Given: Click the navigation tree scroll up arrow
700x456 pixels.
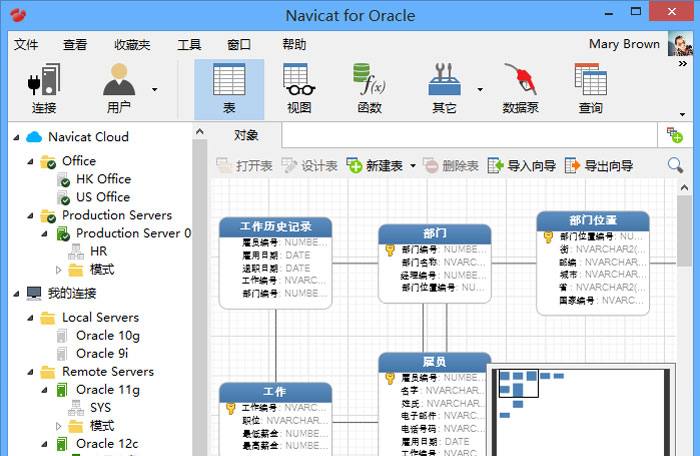Looking at the screenshot, I should [x=200, y=132].
